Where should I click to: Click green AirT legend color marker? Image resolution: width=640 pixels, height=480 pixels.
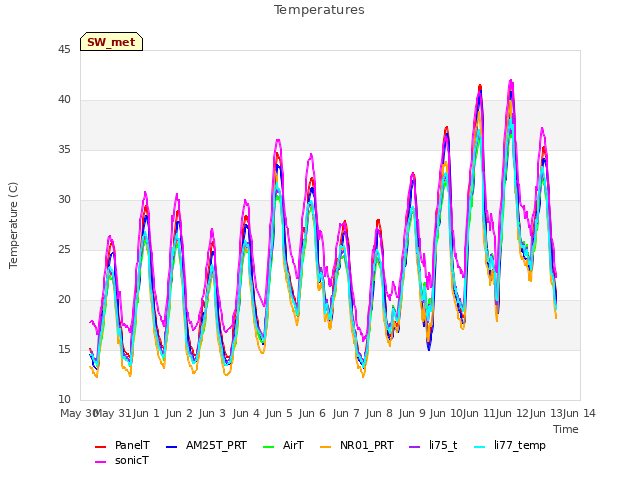point(269,447)
